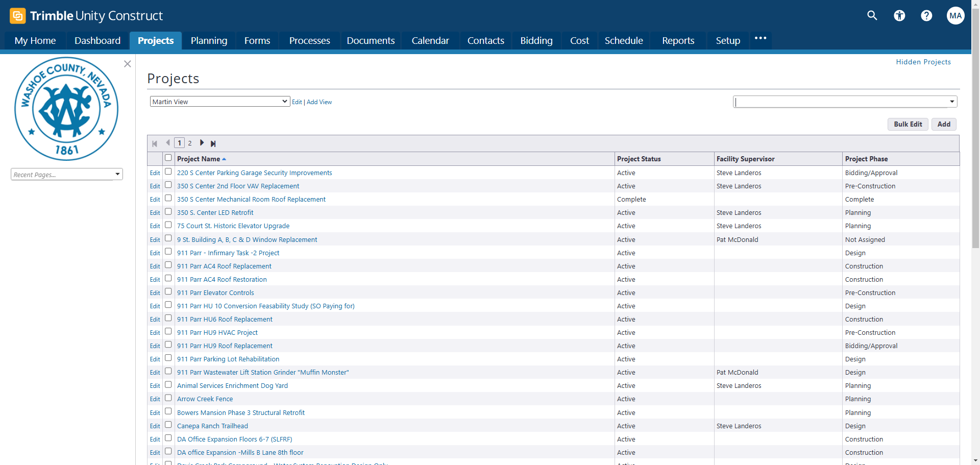Switch to the Planning tab
The width and height of the screenshot is (980, 465).
209,40
